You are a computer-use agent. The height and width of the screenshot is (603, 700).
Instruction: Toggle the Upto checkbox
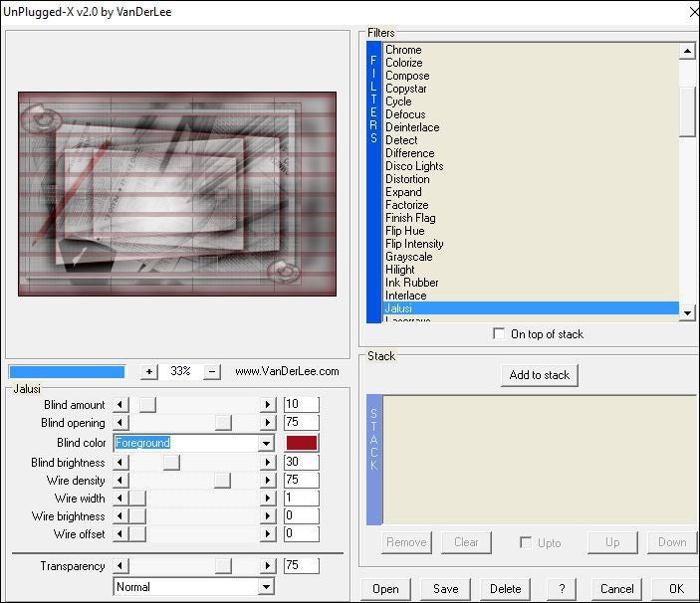(x=526, y=542)
